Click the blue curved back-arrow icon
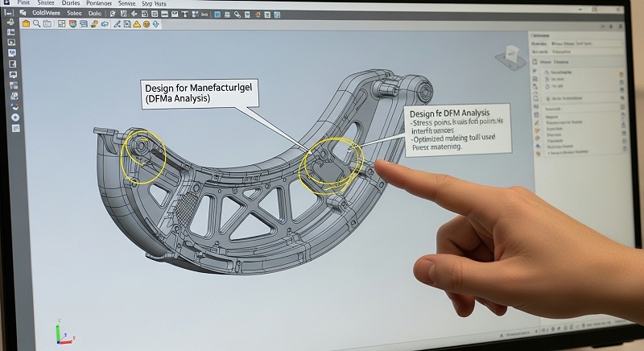 click(x=105, y=24)
